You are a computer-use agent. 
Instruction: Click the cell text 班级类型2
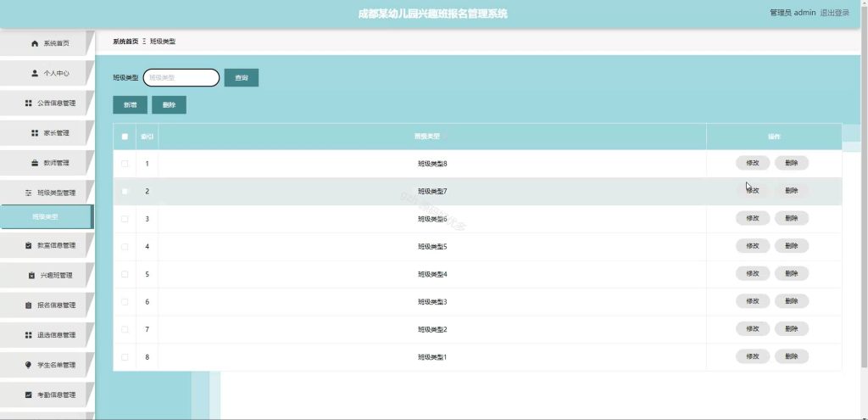click(432, 330)
